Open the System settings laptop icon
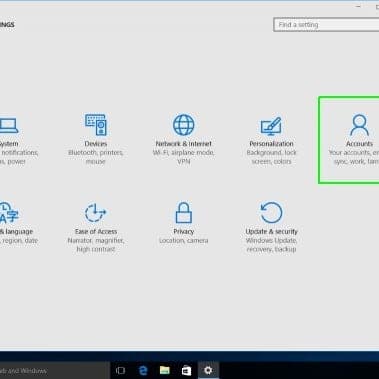The width and height of the screenshot is (379, 379). 9,125
